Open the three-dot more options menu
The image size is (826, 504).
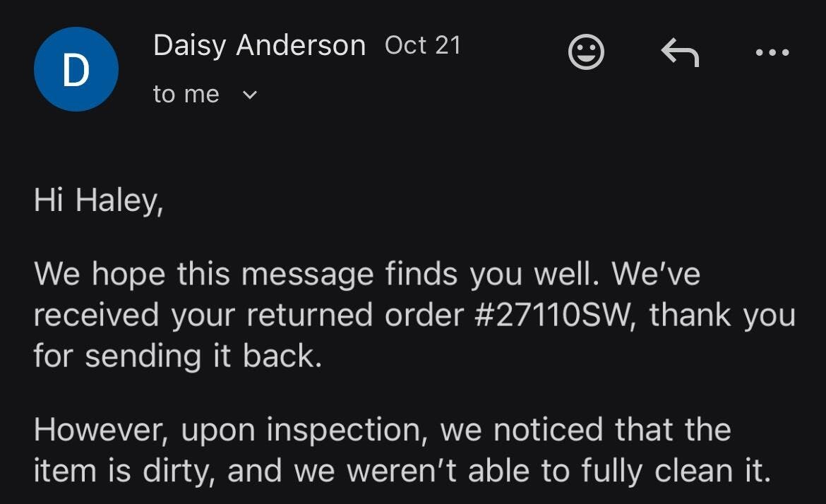[772, 52]
